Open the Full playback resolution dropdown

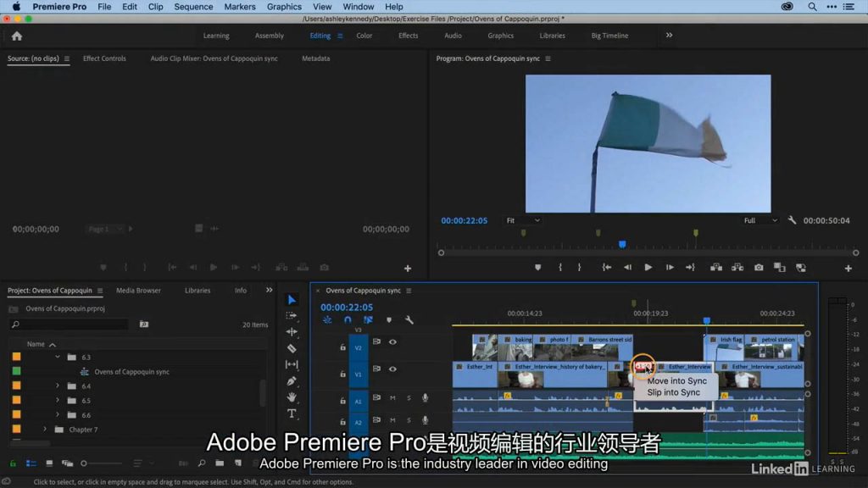click(760, 220)
